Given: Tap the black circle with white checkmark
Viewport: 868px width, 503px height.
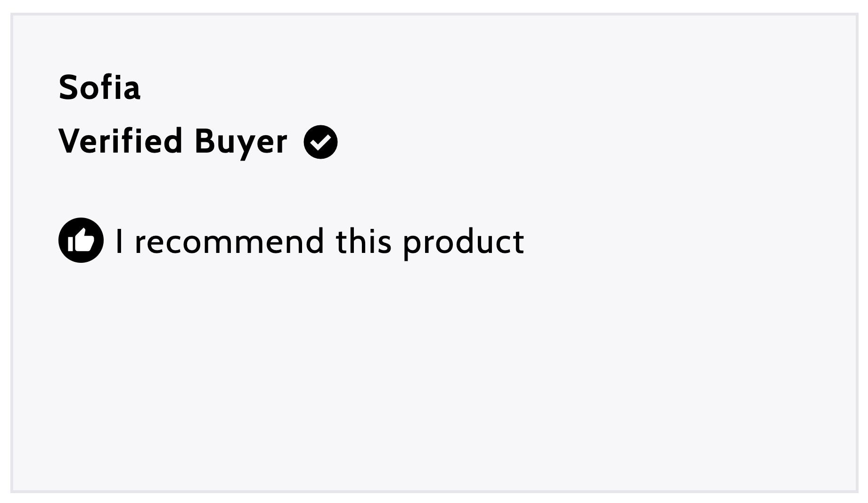Looking at the screenshot, I should [321, 142].
